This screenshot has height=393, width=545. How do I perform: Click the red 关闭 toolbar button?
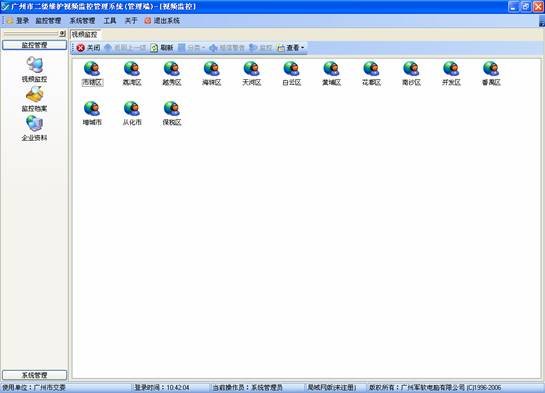tap(89, 48)
